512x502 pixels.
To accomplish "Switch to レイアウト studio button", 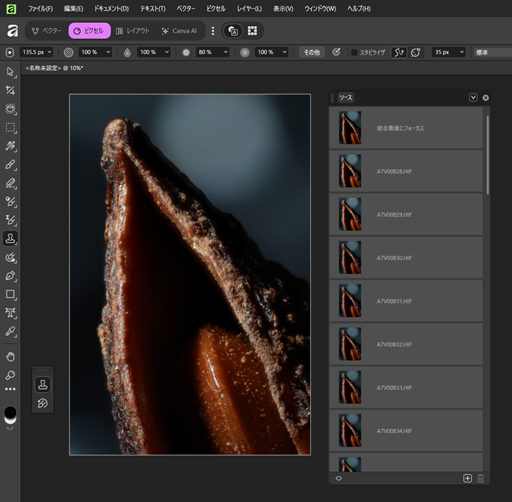I will pos(133,31).
